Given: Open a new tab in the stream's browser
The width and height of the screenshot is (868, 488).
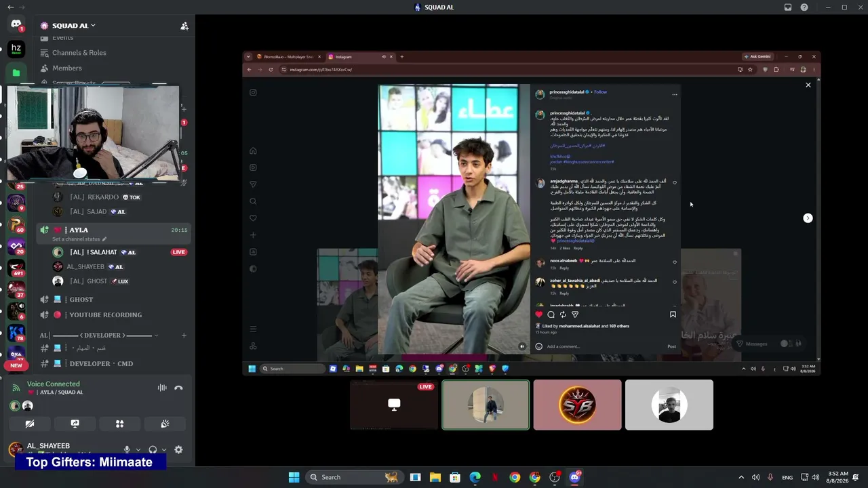Looking at the screenshot, I should [401, 57].
